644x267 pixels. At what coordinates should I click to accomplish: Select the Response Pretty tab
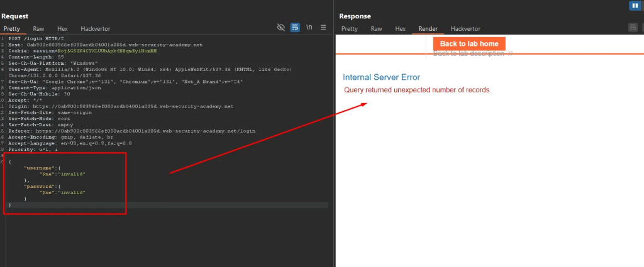click(x=349, y=29)
